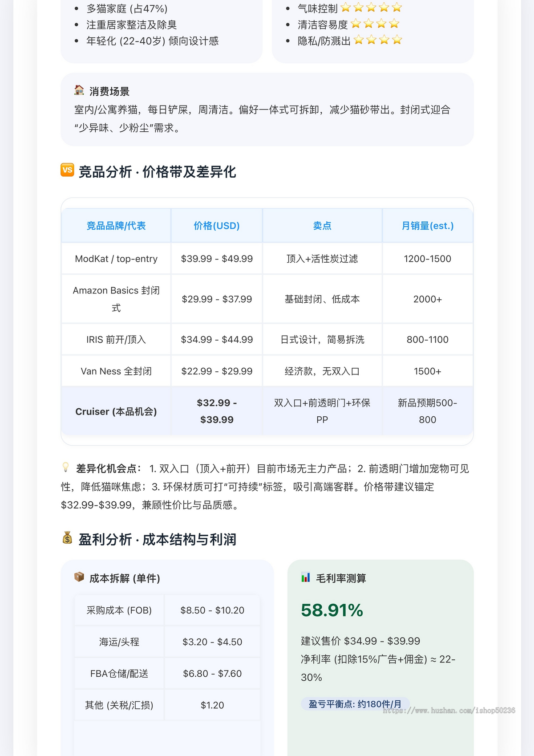This screenshot has height=756, width=534.
Task: Click the orange VS icon beside 竞品分析
Action: (67, 170)
